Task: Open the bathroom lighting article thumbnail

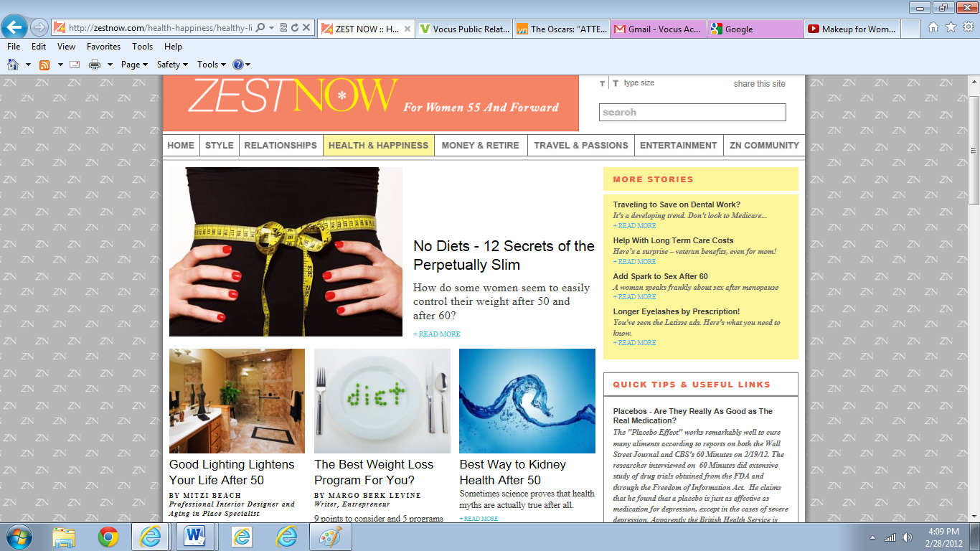Action: pos(237,401)
